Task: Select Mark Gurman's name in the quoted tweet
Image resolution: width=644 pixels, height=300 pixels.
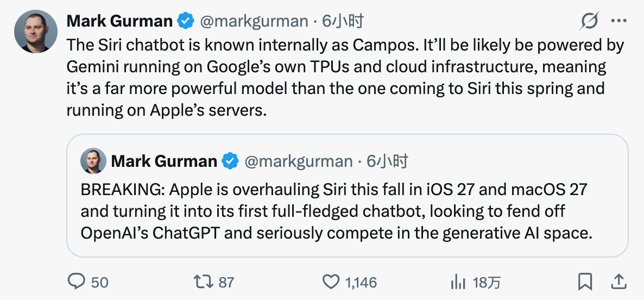Action: pos(164,161)
